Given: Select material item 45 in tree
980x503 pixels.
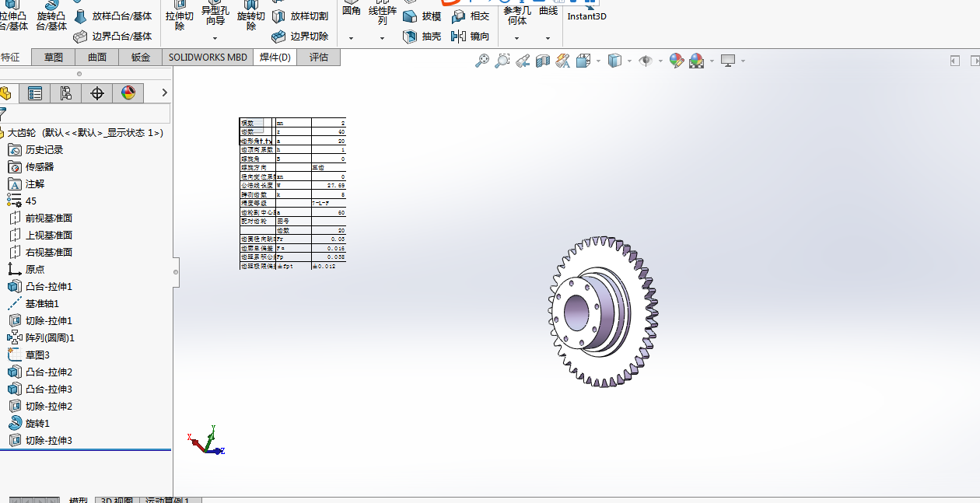Looking at the screenshot, I should (22, 201).
